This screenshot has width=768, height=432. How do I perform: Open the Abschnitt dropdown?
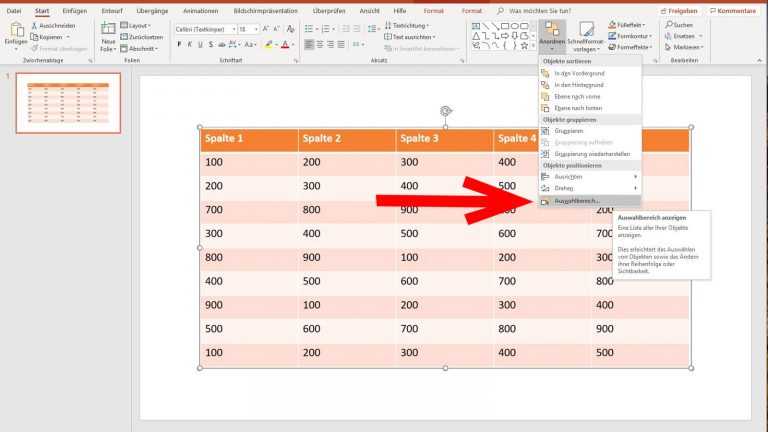139,48
